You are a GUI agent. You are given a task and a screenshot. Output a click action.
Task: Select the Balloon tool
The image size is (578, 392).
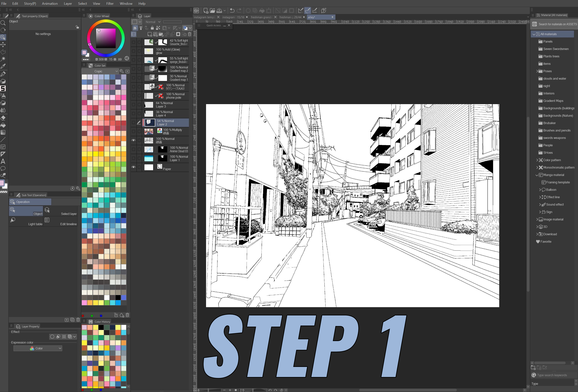tap(3, 168)
